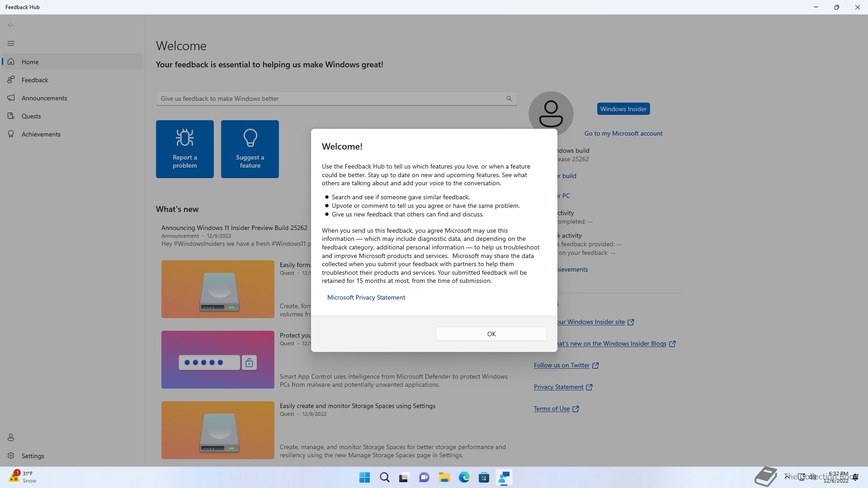Open the first storage drive quest thumbnail
The image size is (868, 488).
218,289
